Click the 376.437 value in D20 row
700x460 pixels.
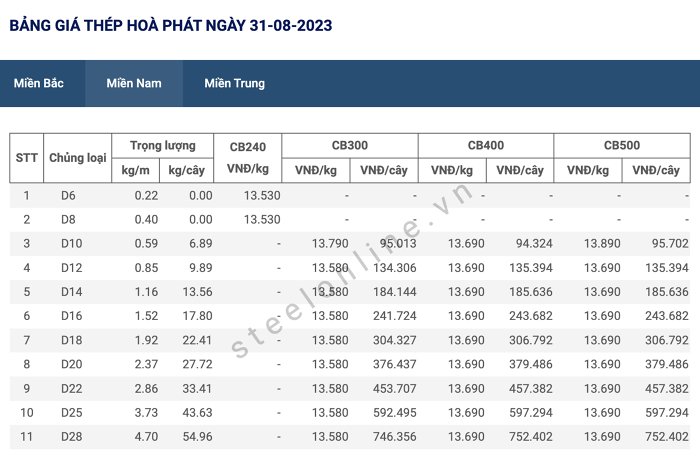395,364
